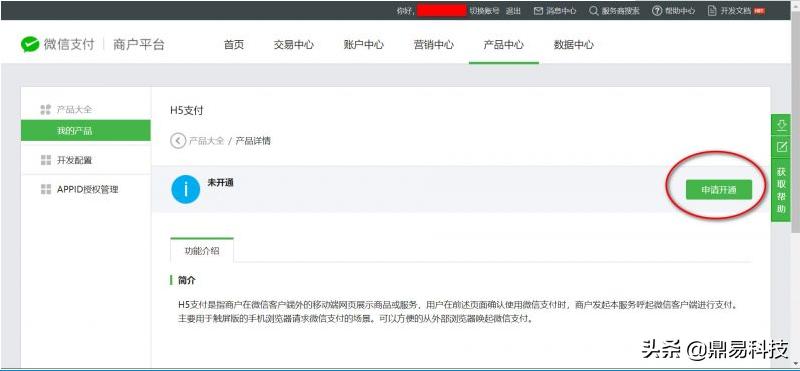800x371 pixels.
Task: Select the 功能介绍 tab
Action: pyautogui.click(x=202, y=251)
